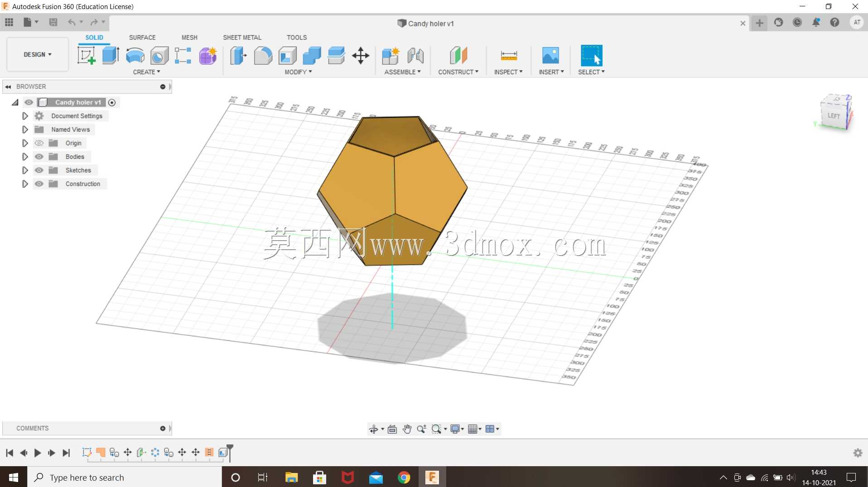Hide the Bodies folder

(39, 157)
